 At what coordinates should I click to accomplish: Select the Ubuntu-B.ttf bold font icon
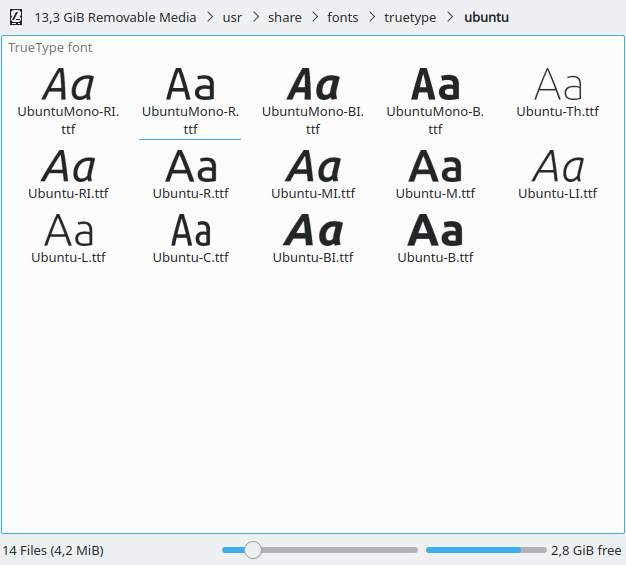click(435, 230)
